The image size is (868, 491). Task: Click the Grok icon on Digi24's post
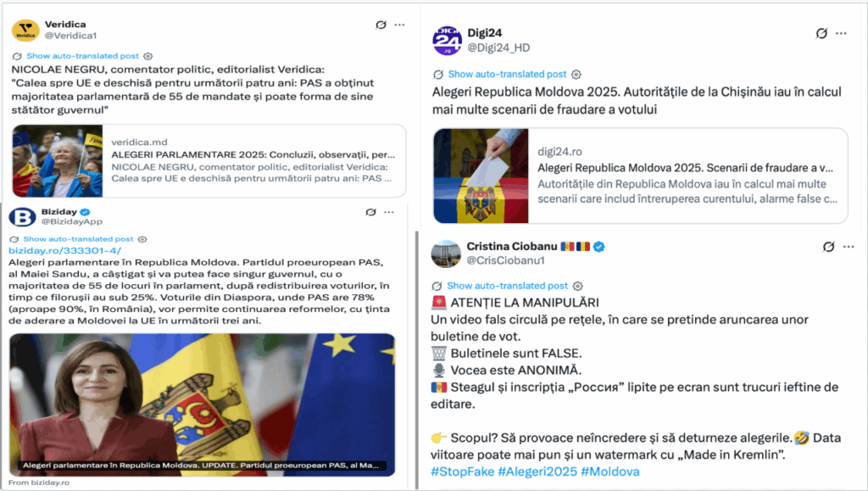[821, 33]
